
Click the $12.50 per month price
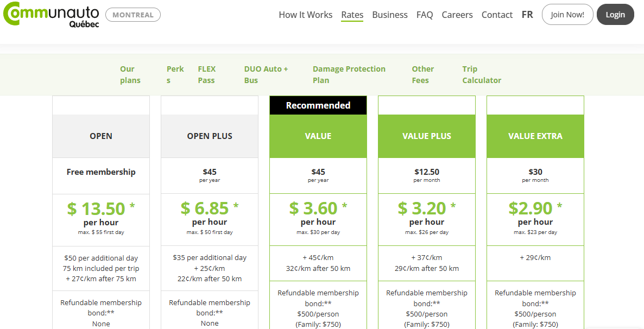pyautogui.click(x=427, y=175)
